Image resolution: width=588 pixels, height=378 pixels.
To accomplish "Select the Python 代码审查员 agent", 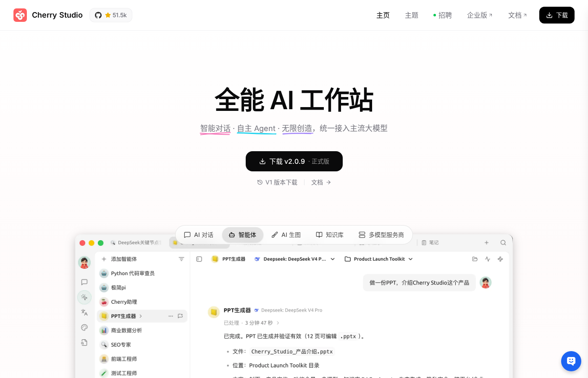I will point(142,273).
